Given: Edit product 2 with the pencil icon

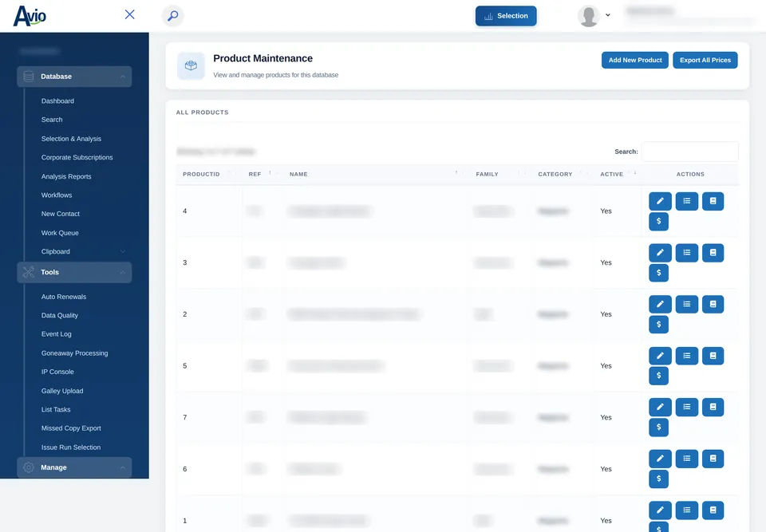Looking at the screenshot, I should click(x=660, y=305).
